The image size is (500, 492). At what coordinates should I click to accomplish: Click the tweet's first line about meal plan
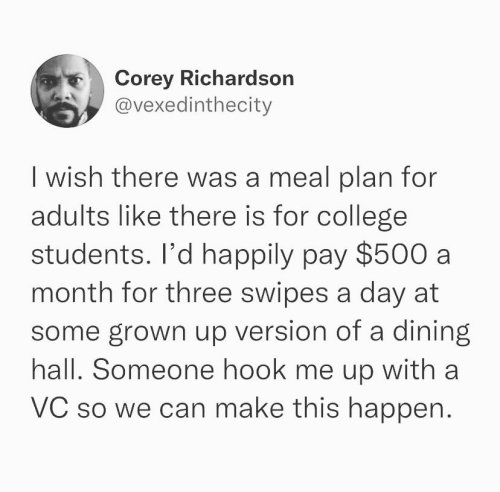(234, 178)
